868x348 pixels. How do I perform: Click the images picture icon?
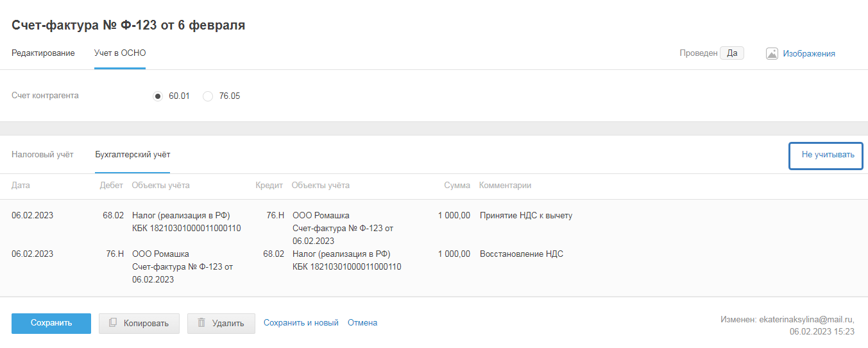(772, 54)
